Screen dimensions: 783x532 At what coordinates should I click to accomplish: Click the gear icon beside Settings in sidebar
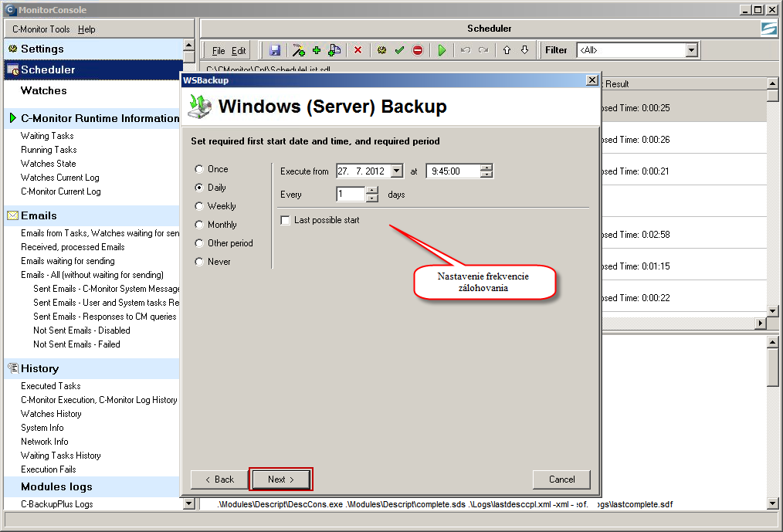[13, 49]
